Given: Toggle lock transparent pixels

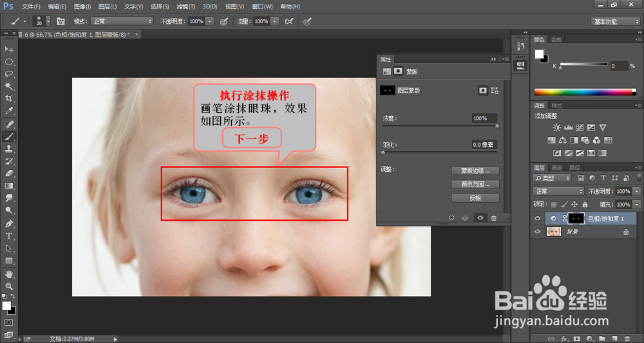Looking at the screenshot, I should coord(554,205).
